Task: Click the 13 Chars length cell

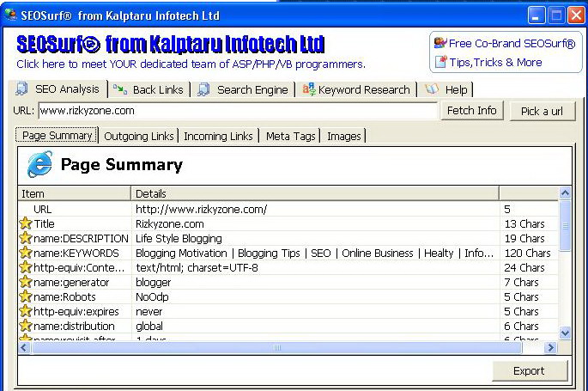Action: (x=524, y=224)
